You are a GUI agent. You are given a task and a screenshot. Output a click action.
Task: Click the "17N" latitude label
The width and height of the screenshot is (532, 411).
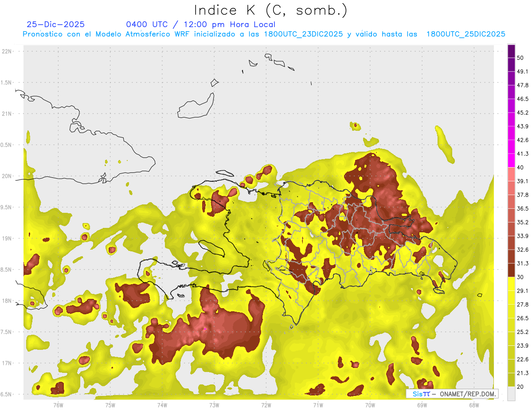(x=7, y=363)
